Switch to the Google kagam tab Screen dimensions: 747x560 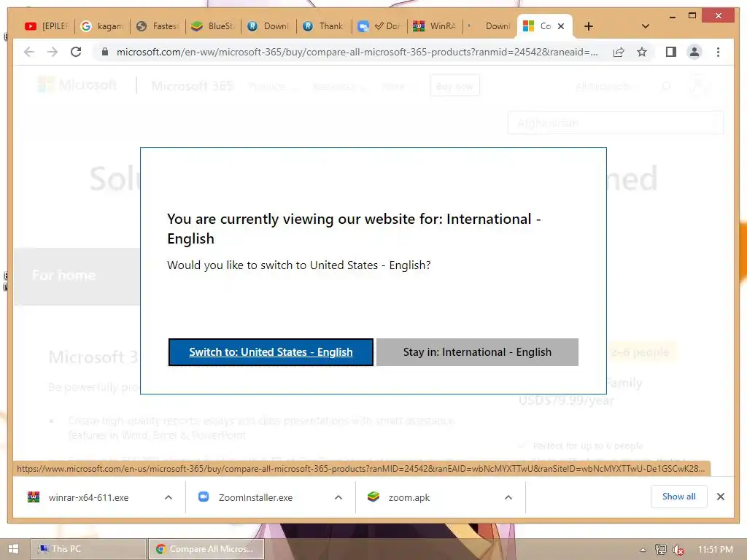click(102, 26)
